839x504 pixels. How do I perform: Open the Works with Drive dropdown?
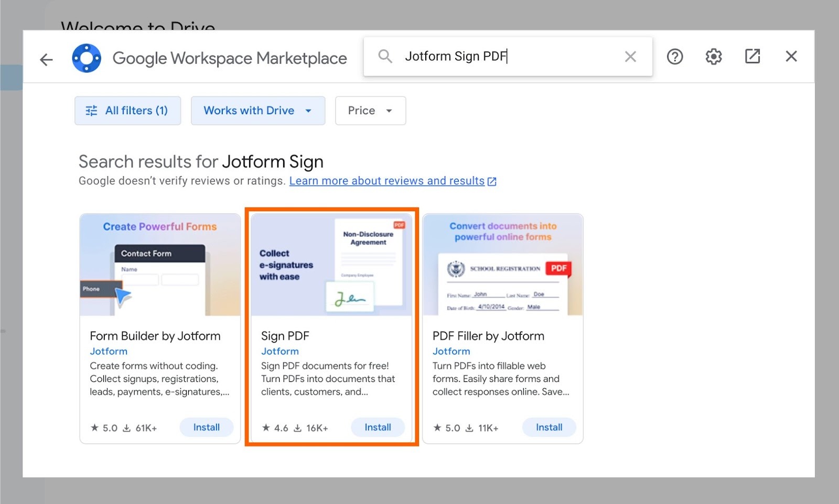tap(257, 111)
